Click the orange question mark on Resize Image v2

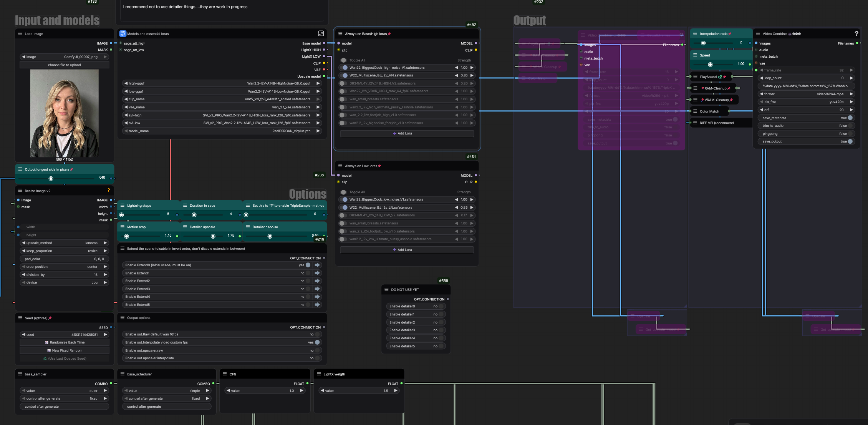click(109, 191)
